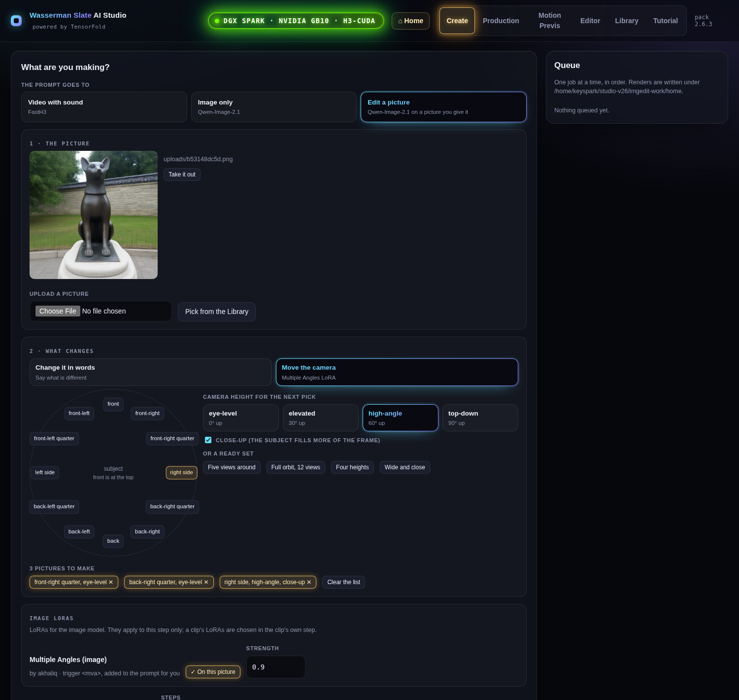Pick the back-right quarter direction
This screenshot has height=700, width=739.
pos(172,507)
